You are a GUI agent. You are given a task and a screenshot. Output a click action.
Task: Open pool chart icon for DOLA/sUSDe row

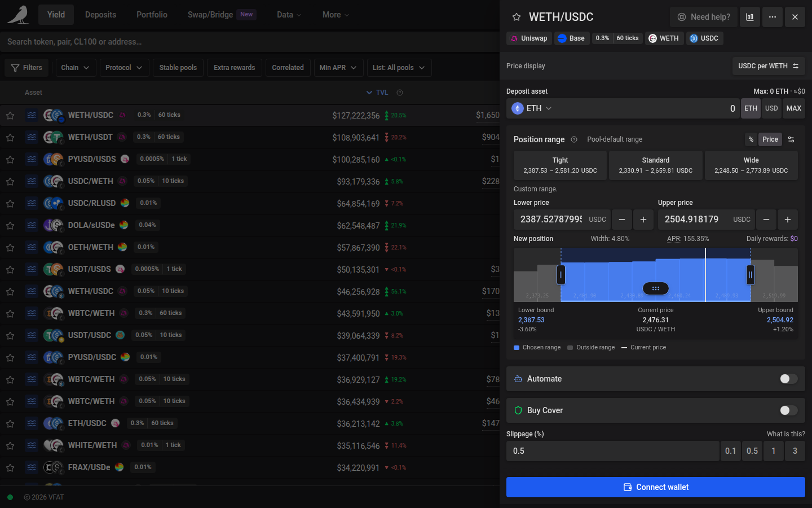pos(32,225)
